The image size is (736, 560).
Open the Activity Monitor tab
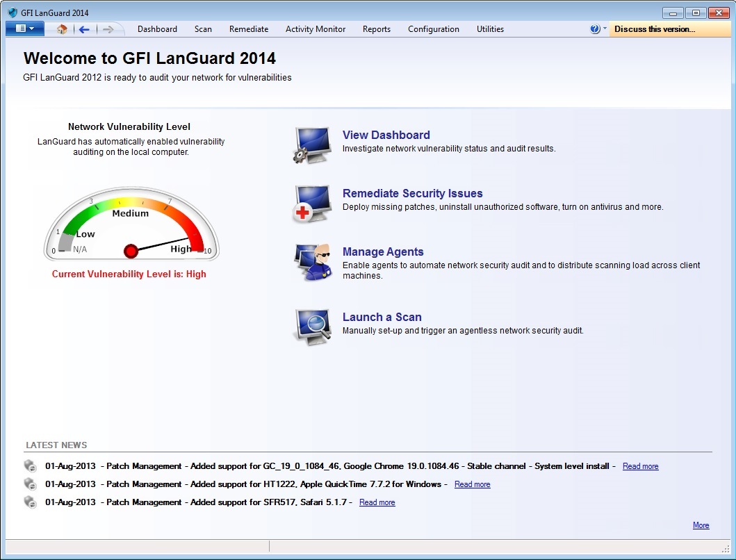click(316, 29)
